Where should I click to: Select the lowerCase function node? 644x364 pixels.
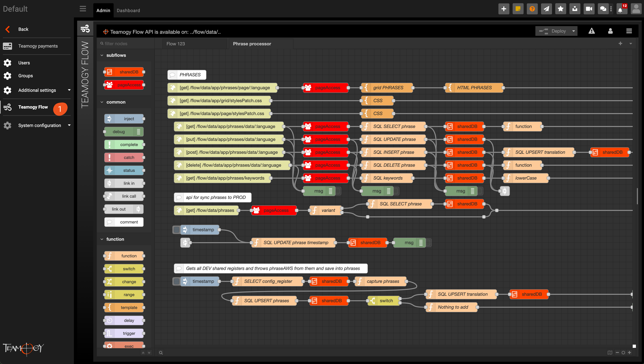[526, 178]
